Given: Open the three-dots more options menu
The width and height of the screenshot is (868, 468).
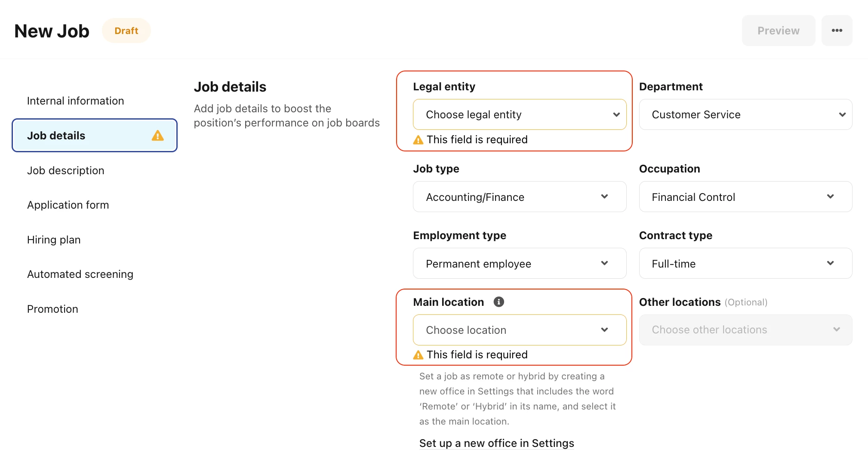Looking at the screenshot, I should pos(837,31).
